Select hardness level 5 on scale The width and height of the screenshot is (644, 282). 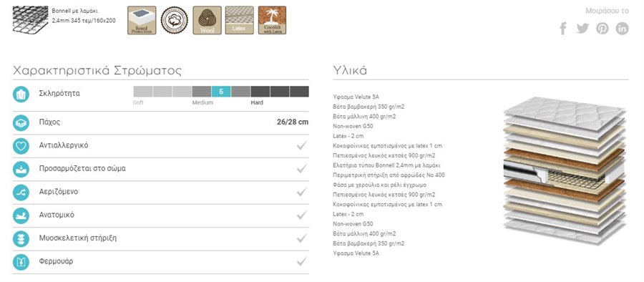pyautogui.click(x=221, y=92)
